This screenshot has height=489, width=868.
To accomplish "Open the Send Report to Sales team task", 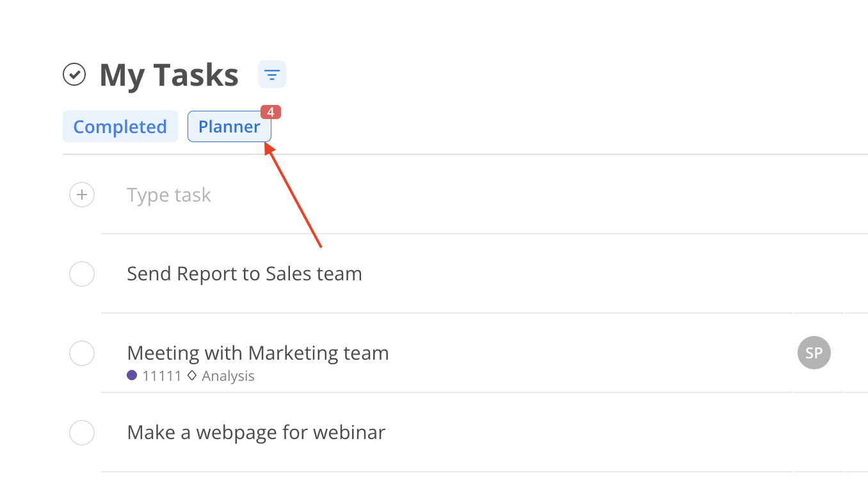I will [x=245, y=274].
